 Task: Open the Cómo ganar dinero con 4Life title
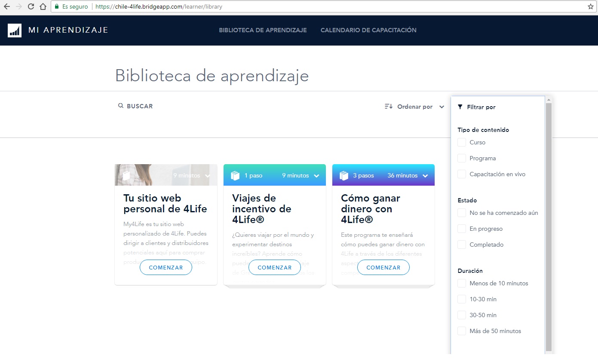click(371, 209)
